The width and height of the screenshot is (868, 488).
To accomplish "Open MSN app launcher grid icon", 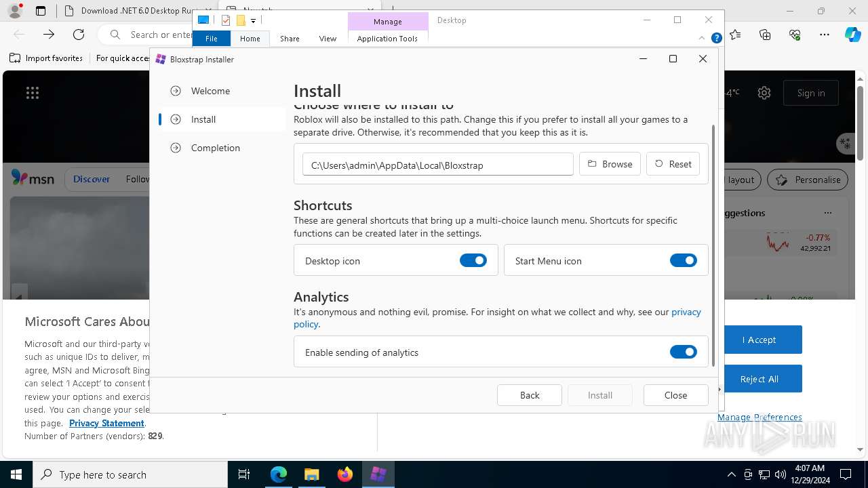I will 33,93.
